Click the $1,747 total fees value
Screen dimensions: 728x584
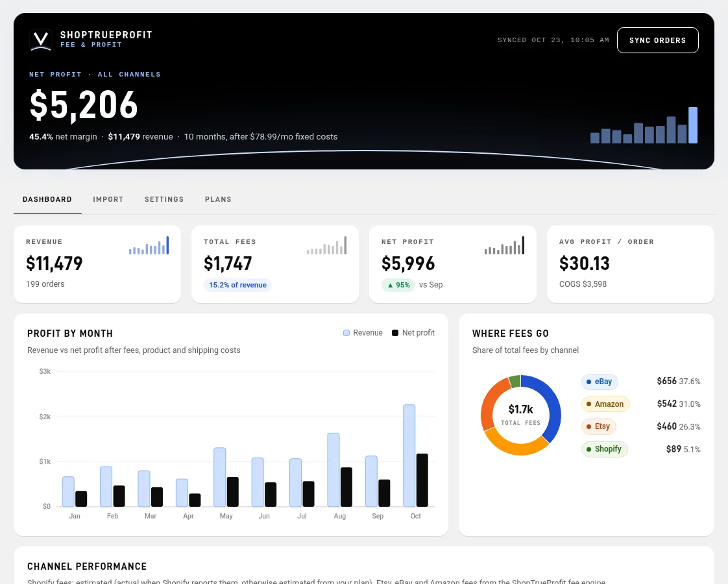(x=228, y=263)
